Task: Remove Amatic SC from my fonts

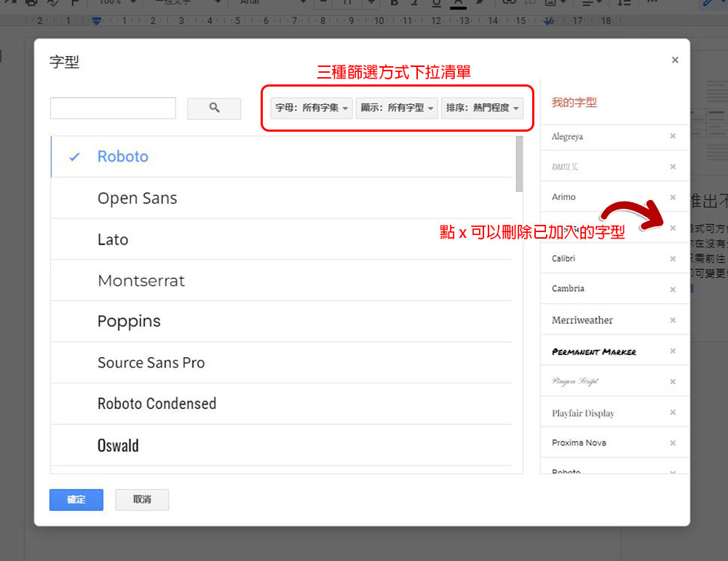Action: coord(673,167)
